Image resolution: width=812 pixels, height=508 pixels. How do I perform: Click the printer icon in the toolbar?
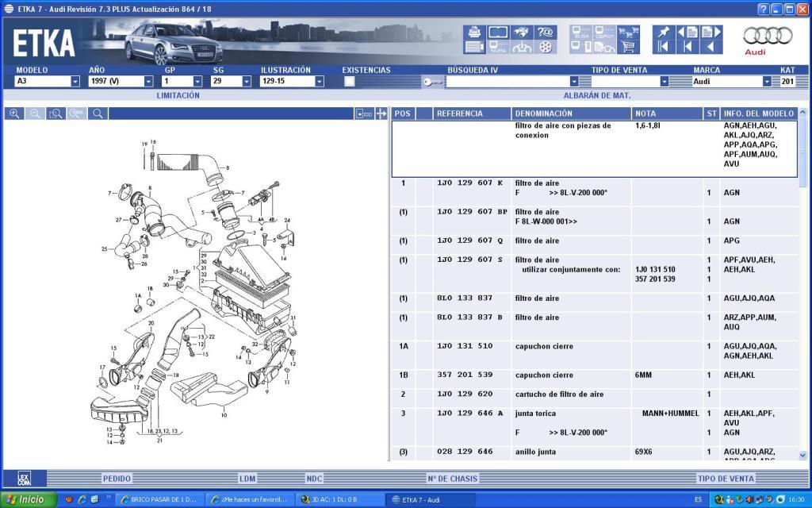pyautogui.click(x=474, y=32)
